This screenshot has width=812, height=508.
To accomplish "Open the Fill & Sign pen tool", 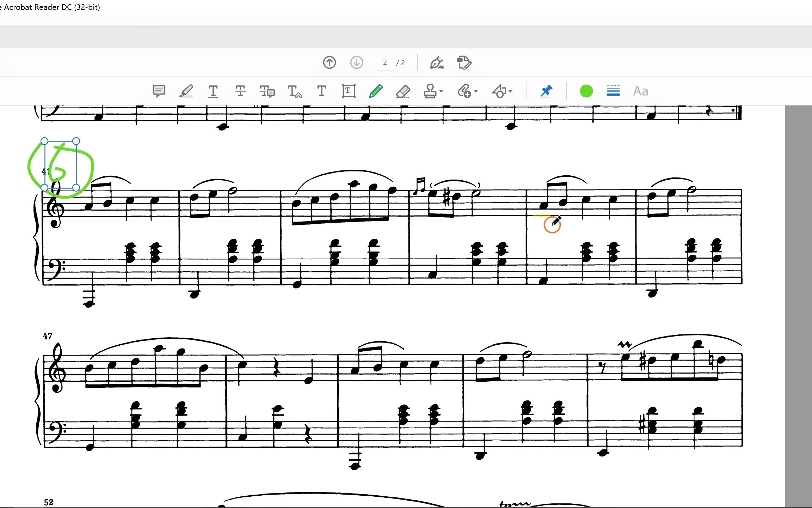I will tap(437, 63).
